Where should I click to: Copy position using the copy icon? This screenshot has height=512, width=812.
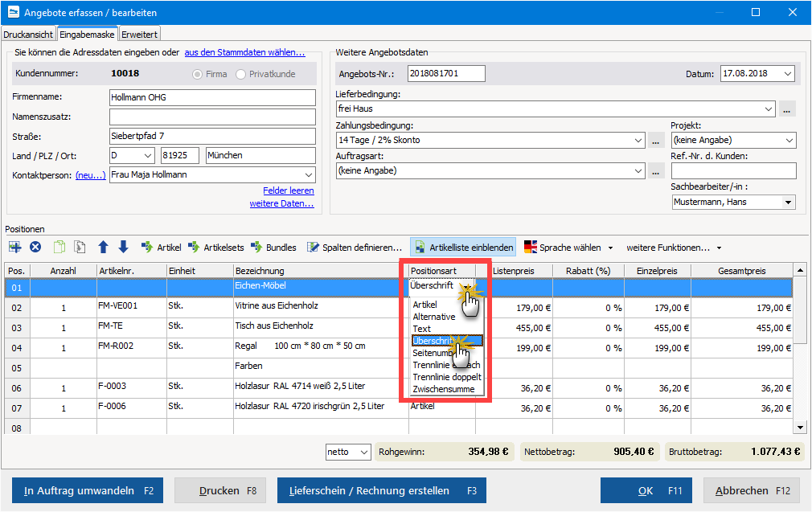click(x=59, y=247)
